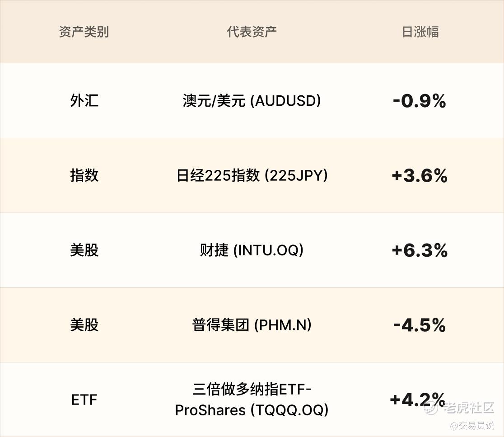Click the 资产类别 column header
The image size is (504, 437).
click(x=84, y=32)
